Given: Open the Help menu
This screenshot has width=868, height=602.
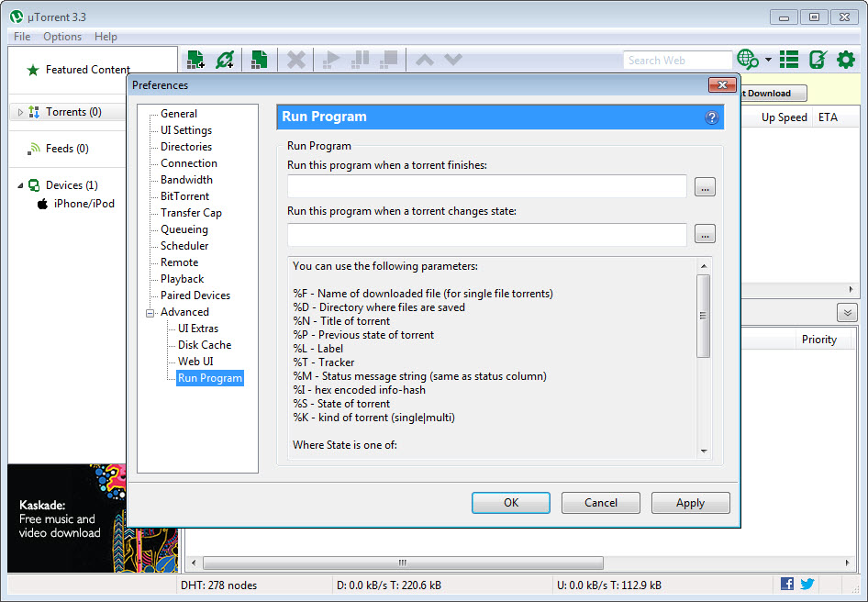Looking at the screenshot, I should coord(106,37).
